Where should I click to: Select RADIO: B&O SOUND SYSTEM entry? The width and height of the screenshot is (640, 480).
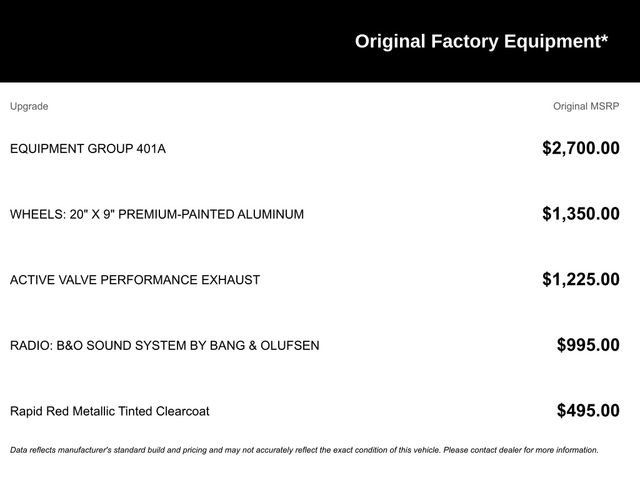click(x=164, y=346)
